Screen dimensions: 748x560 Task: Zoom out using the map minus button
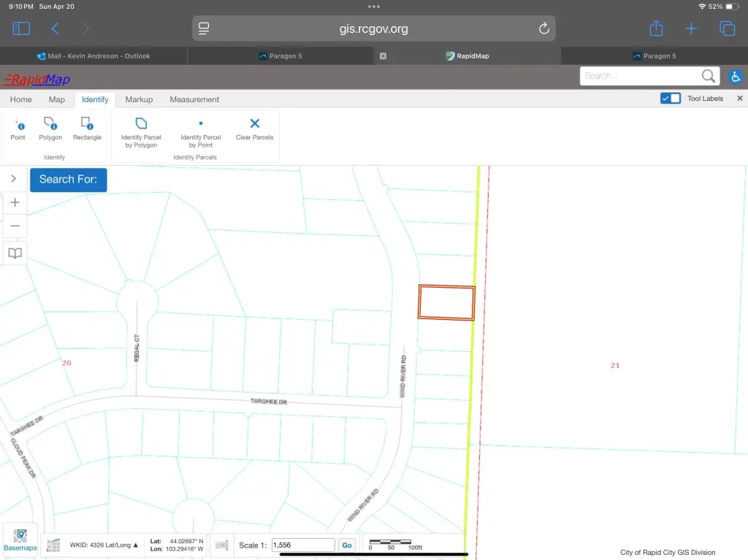15,226
